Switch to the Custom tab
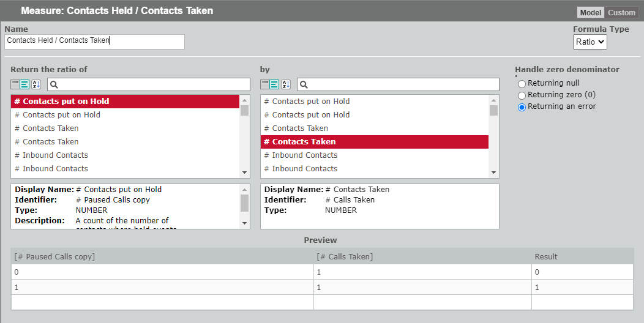This screenshot has height=323, width=644. coord(621,13)
